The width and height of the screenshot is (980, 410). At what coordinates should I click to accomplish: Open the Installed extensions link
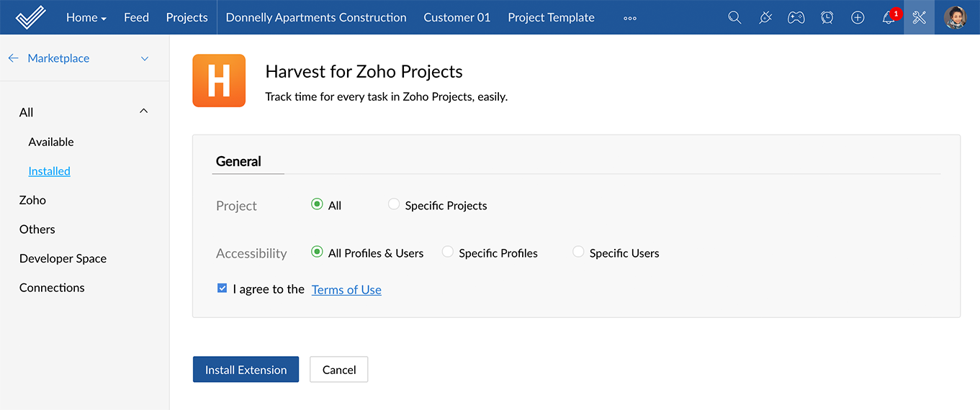point(50,171)
